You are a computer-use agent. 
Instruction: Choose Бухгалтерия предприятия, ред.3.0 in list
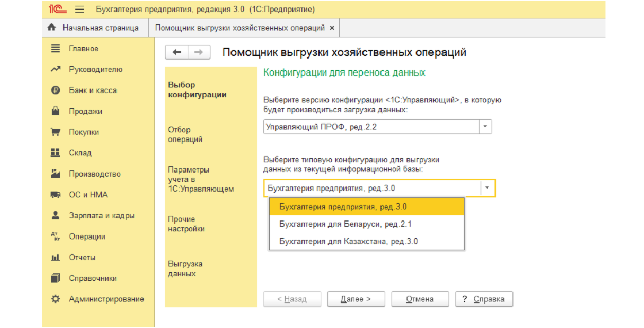[367, 207]
